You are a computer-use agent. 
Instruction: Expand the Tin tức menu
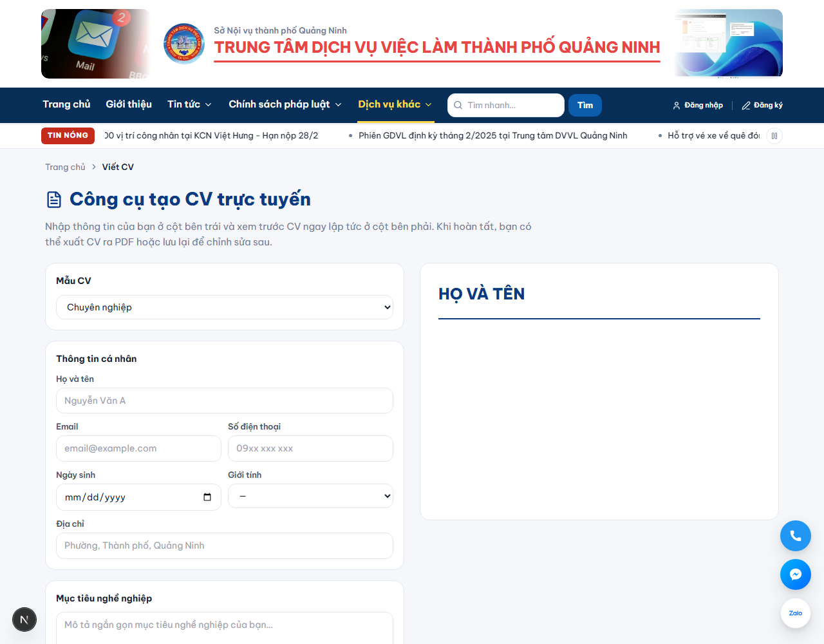tap(189, 104)
